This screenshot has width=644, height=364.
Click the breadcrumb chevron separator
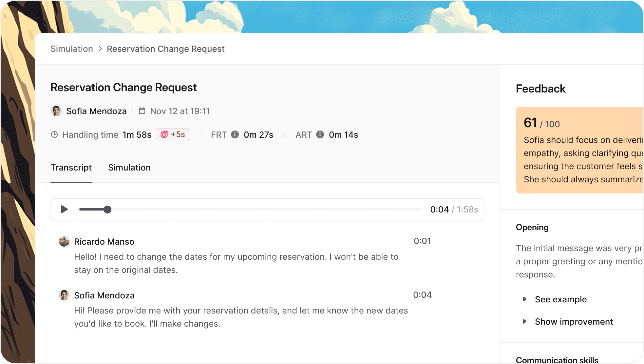(100, 49)
